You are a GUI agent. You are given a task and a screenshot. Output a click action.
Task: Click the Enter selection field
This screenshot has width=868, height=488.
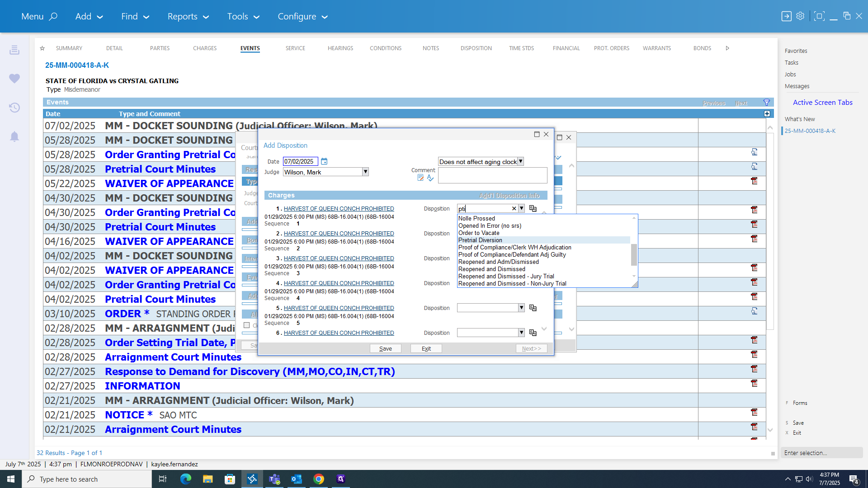click(821, 453)
